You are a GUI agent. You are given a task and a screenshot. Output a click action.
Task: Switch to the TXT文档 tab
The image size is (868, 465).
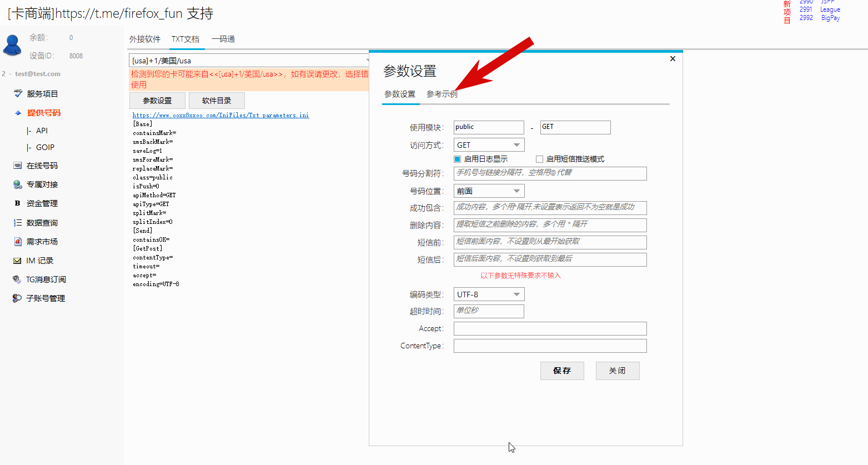tap(185, 39)
